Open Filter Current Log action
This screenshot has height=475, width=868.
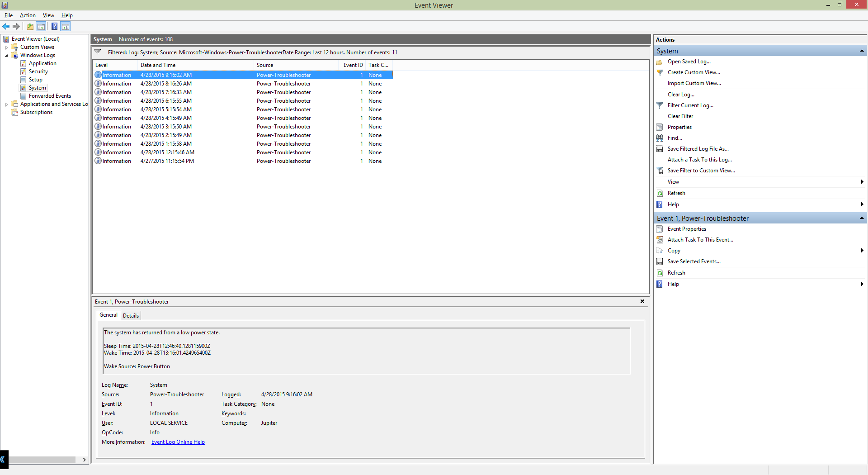690,105
